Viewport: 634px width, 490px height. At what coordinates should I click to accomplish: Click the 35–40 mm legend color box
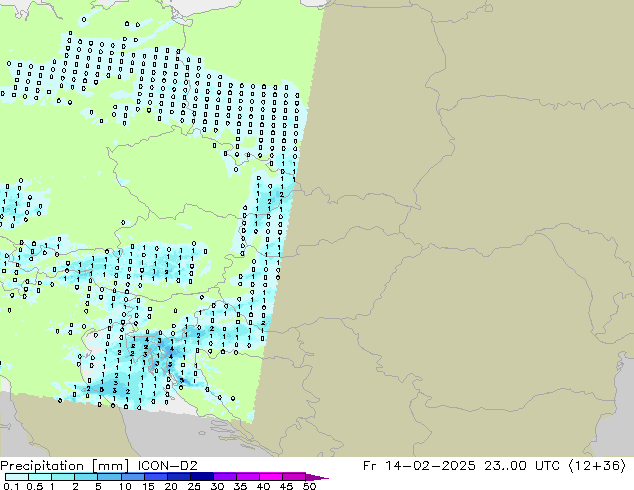[247, 477]
